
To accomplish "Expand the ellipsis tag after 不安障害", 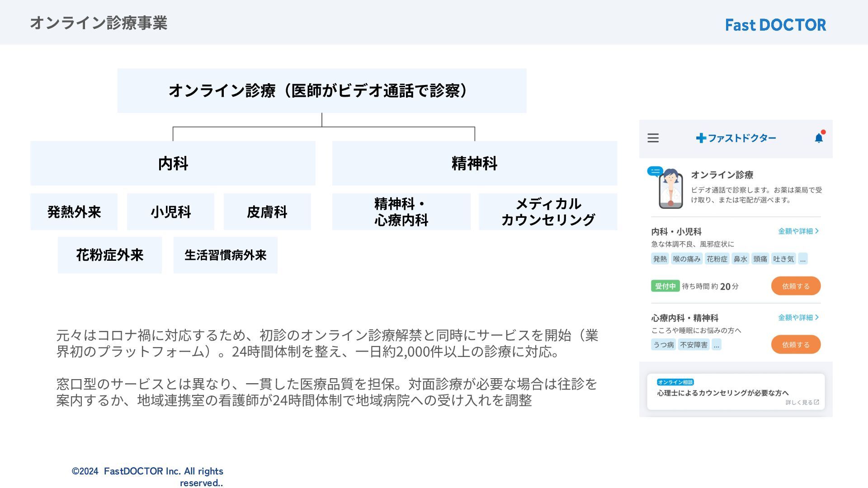I will pyautogui.click(x=716, y=345).
